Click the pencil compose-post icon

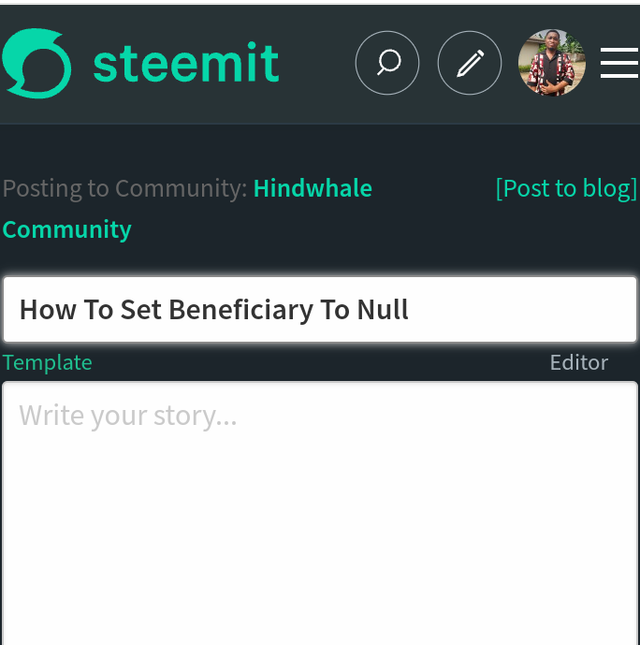pyautogui.click(x=469, y=63)
